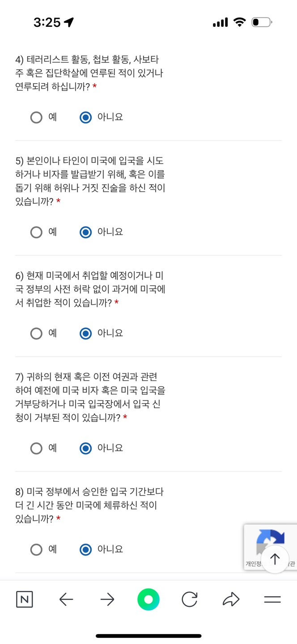
Task: Tap the green circle search button
Action: click(148, 599)
